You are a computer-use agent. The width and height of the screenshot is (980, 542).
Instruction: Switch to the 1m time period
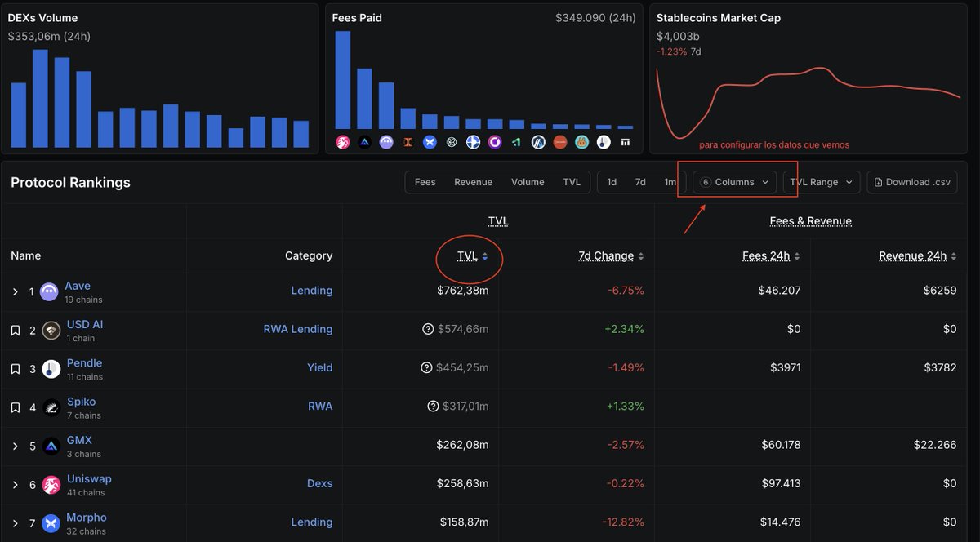(670, 182)
